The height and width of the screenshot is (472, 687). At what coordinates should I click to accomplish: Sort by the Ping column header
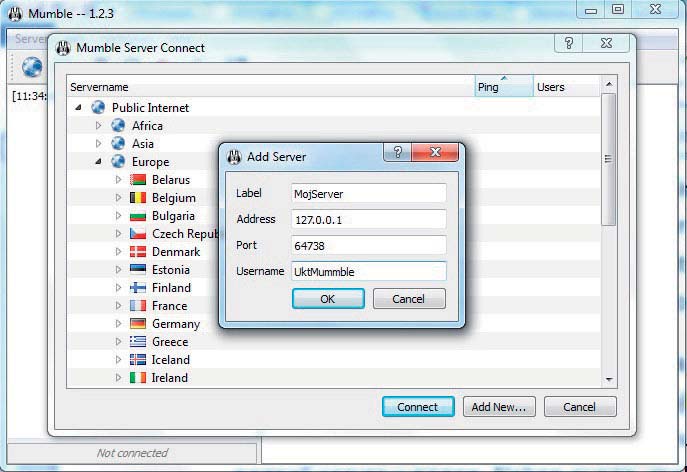pyautogui.click(x=504, y=87)
